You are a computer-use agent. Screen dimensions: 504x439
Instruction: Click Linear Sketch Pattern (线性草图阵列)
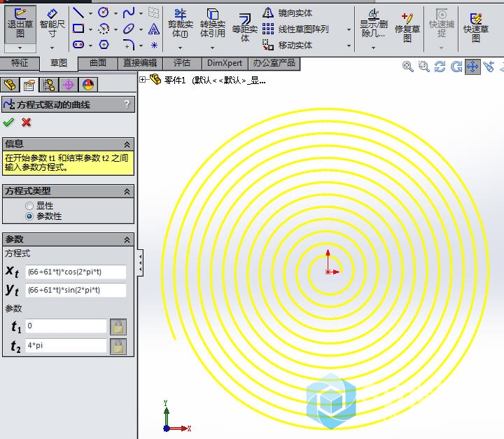[x=295, y=29]
